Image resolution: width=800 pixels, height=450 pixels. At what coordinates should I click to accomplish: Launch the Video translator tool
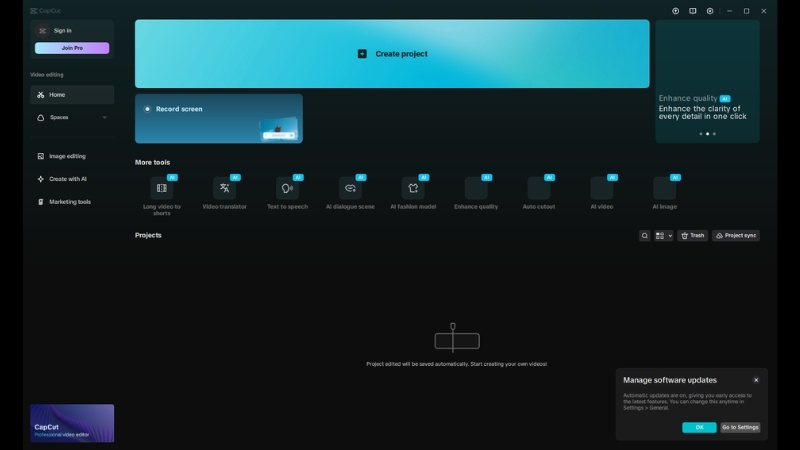pyautogui.click(x=224, y=188)
